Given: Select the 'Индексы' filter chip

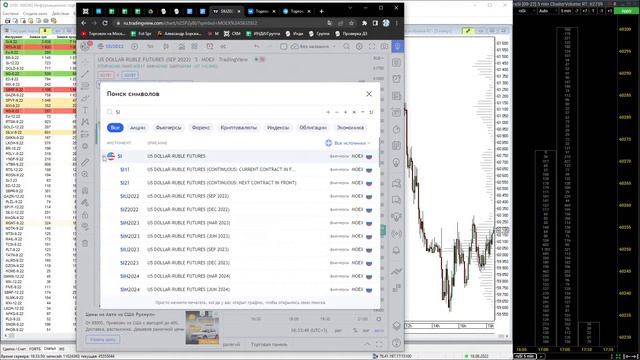Looking at the screenshot, I should click(278, 128).
